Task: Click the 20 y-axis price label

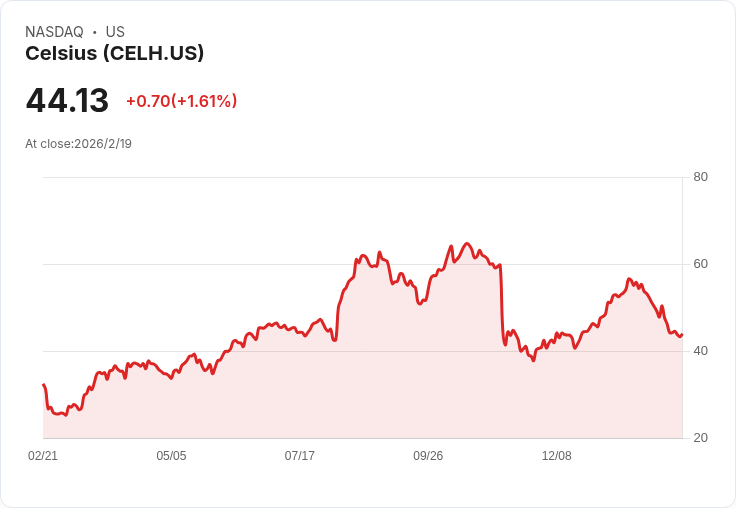Action: click(x=701, y=438)
